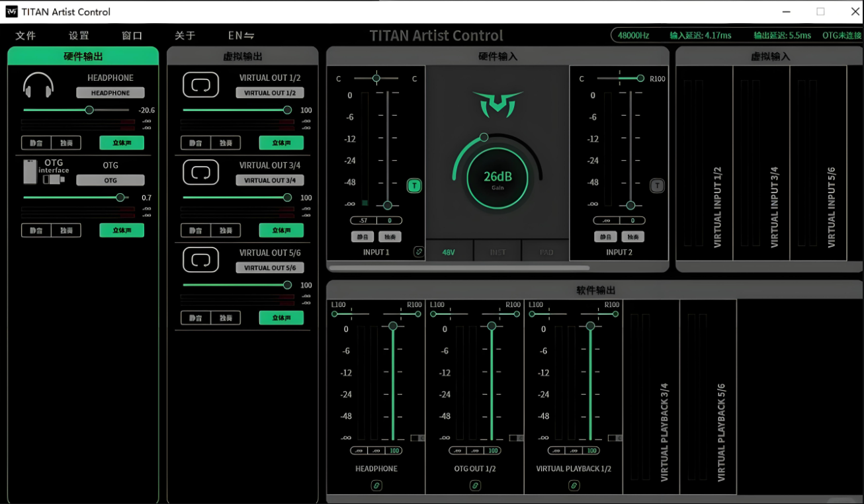Mute VIRTUAL OUT 1/2
This screenshot has width=864, height=504.
196,143
